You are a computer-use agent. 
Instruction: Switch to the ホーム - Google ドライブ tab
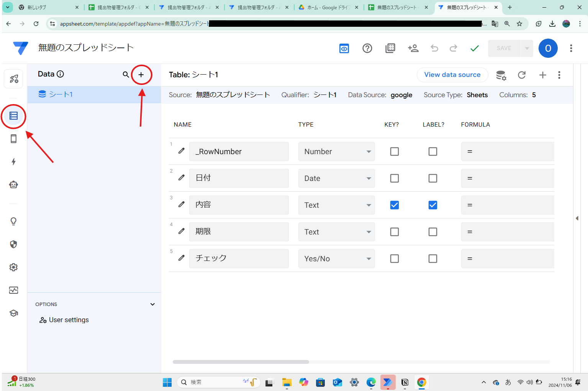tap(329, 7)
